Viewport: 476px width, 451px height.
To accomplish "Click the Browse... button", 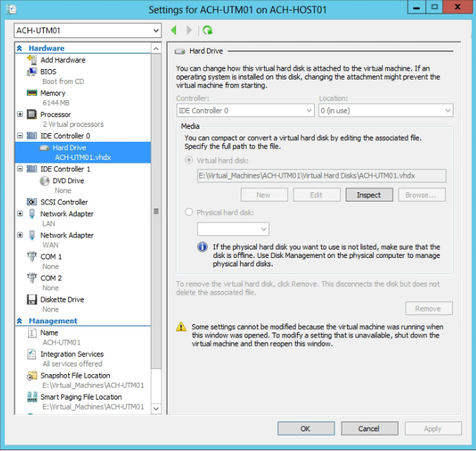I will click(422, 194).
